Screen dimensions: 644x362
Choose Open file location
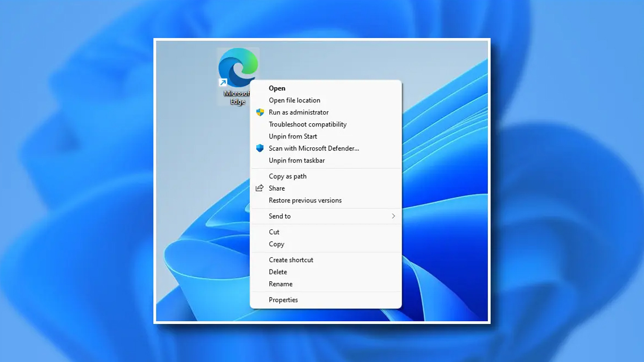click(x=326, y=100)
